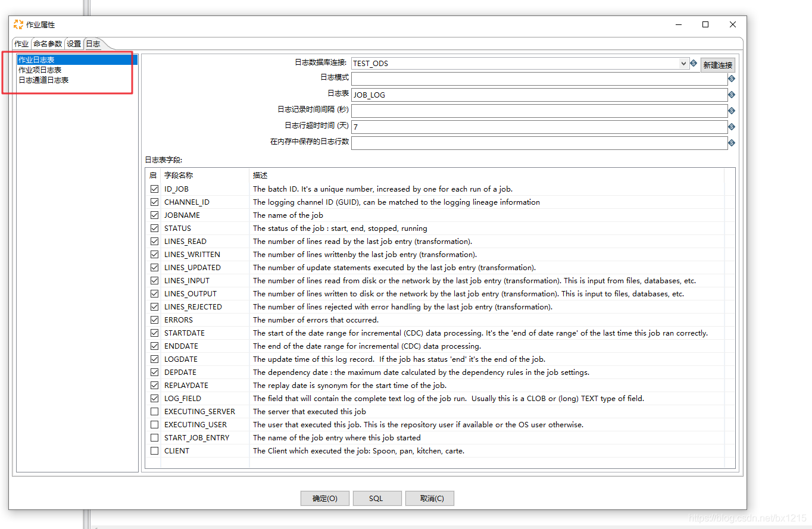
Task: Uncheck the LINES_INPUT field checkbox
Action: point(154,281)
